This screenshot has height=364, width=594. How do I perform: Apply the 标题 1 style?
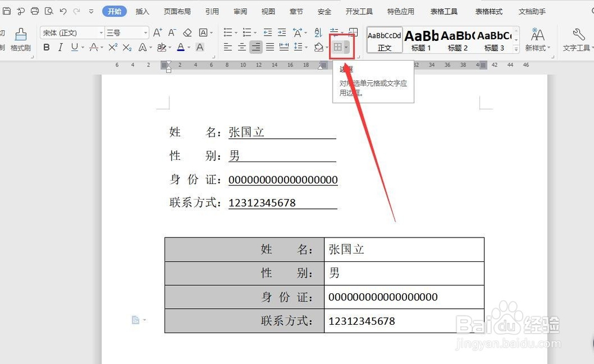point(421,39)
